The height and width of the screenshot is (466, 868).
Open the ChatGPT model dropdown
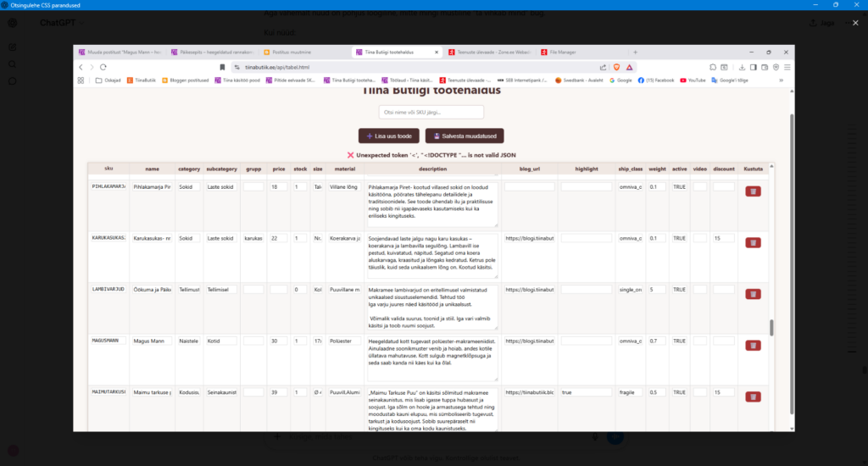pyautogui.click(x=62, y=23)
